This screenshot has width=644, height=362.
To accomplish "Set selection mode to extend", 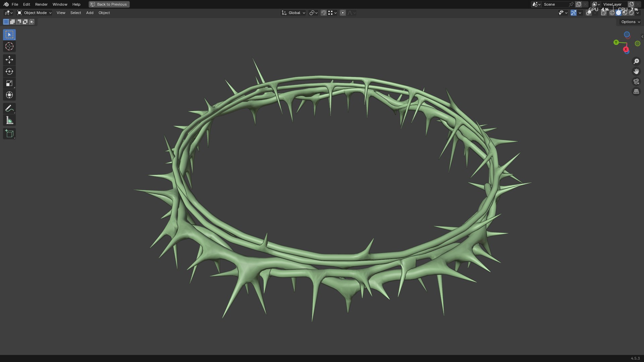I will [x=12, y=22].
